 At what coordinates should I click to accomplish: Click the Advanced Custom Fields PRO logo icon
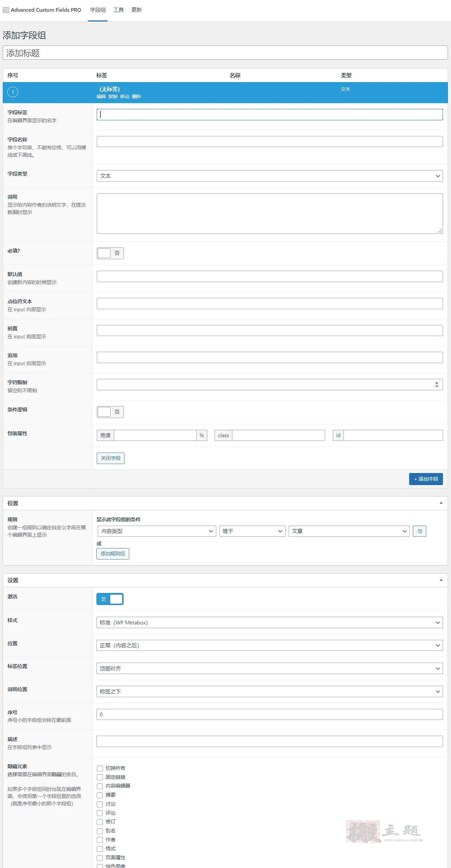(x=6, y=10)
